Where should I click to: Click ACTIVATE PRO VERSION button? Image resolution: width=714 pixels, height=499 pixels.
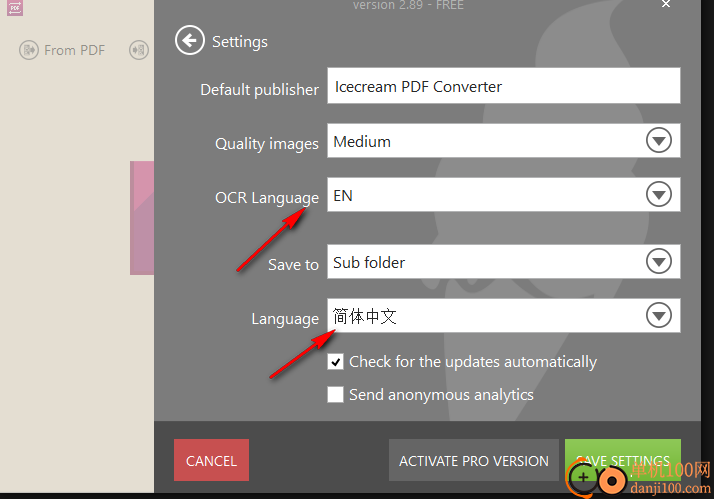pos(474,460)
